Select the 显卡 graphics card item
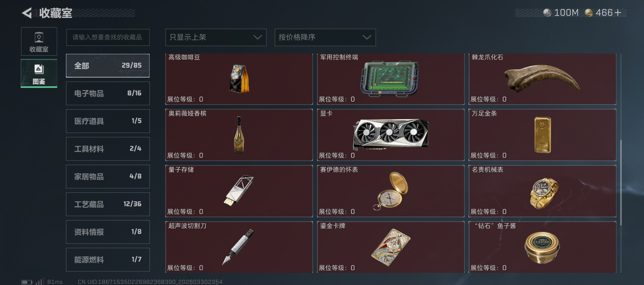The width and height of the screenshot is (644, 285). click(x=391, y=135)
